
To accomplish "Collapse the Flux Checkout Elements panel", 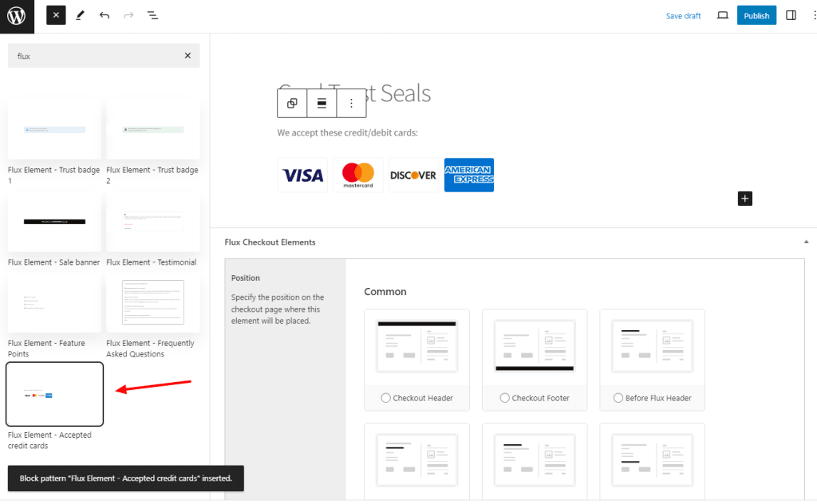I will coord(806,242).
